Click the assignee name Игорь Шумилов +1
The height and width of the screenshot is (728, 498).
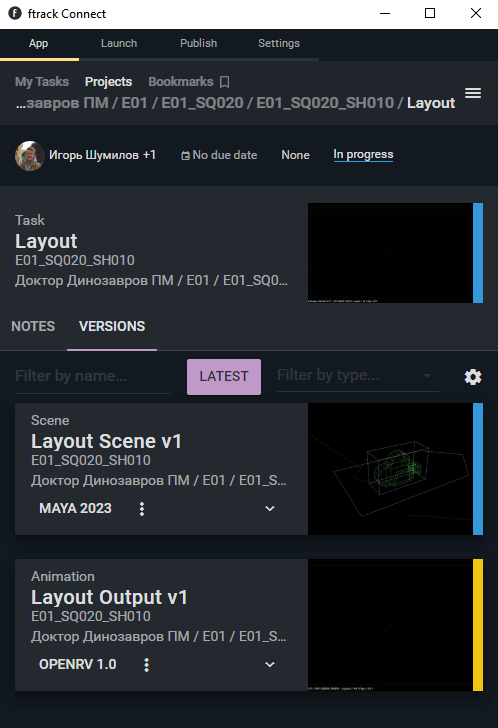103,155
